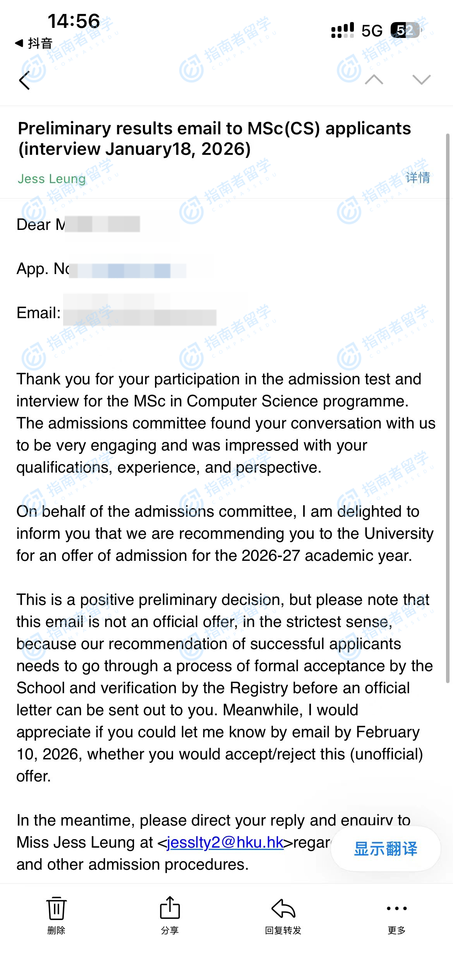Tap the email subject title
453x980 pixels.
(x=214, y=139)
